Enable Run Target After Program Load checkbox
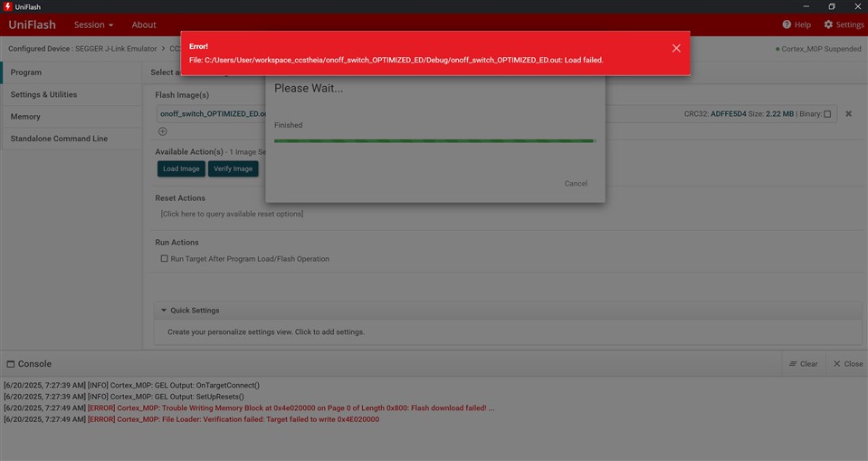 tap(164, 258)
